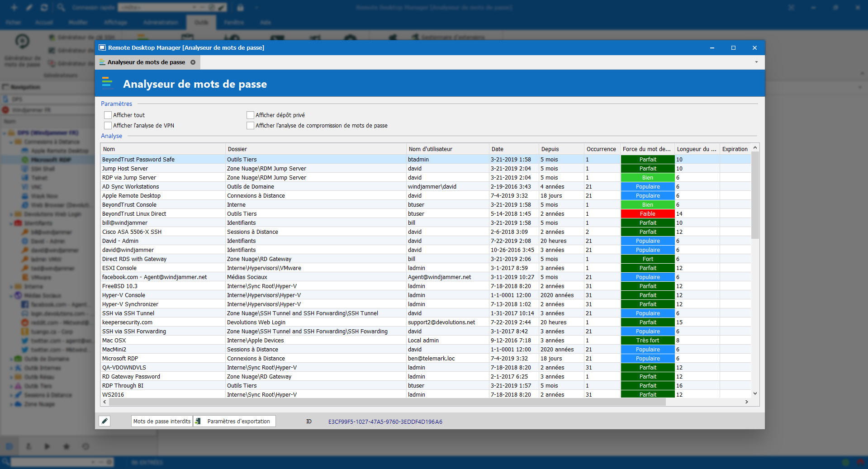Click the Très fort strength cell
The width and height of the screenshot is (868, 469).
coord(648,340)
